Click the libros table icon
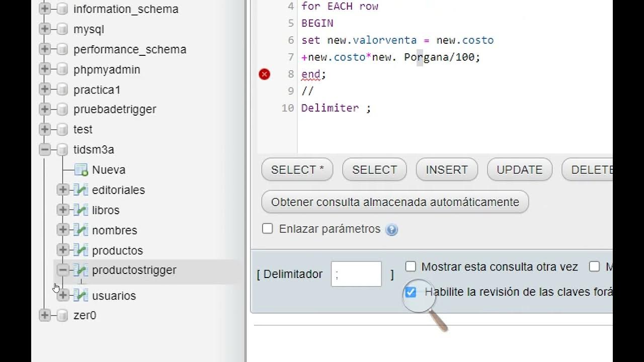644x362 pixels. pyautogui.click(x=80, y=210)
